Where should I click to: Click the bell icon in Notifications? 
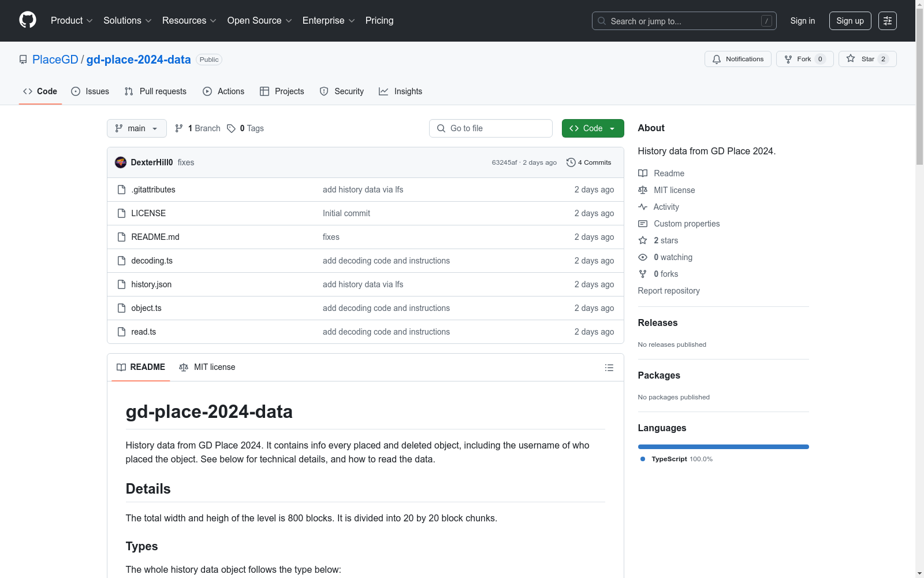coord(717,59)
